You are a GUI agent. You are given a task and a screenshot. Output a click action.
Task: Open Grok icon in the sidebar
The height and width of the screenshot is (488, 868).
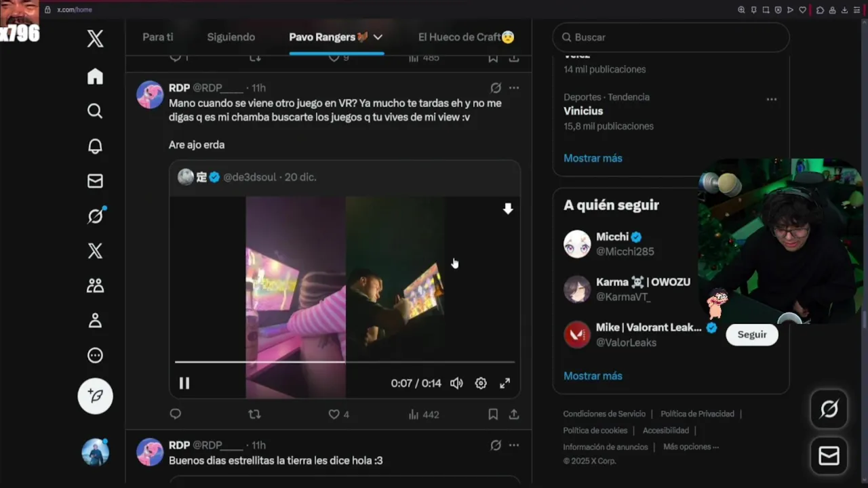(x=95, y=216)
